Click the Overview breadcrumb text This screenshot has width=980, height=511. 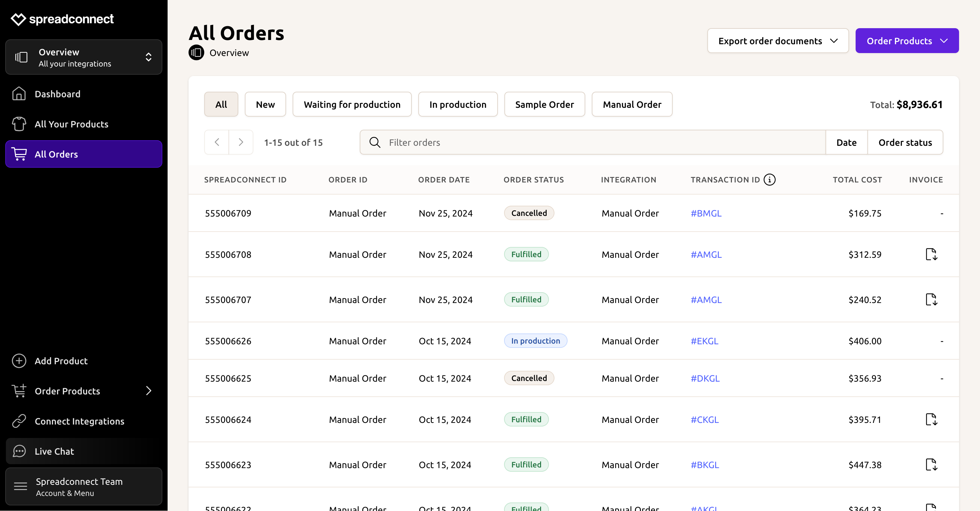point(229,52)
